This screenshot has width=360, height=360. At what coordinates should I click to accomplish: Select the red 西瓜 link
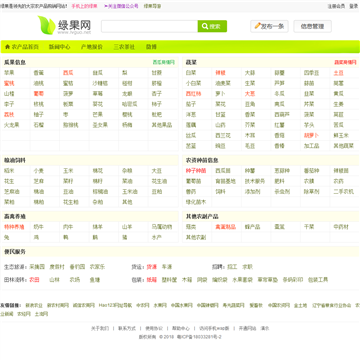pyautogui.click(x=68, y=73)
